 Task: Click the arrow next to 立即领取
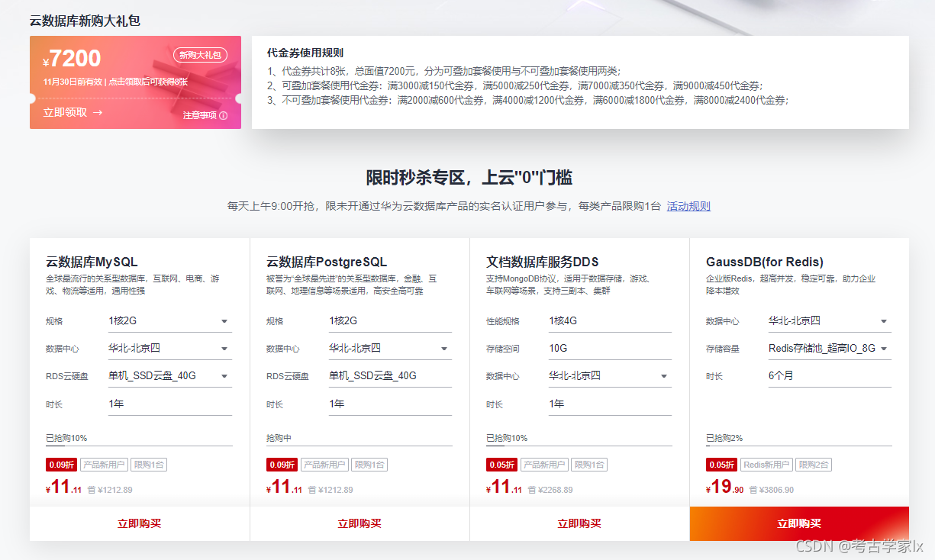98,112
